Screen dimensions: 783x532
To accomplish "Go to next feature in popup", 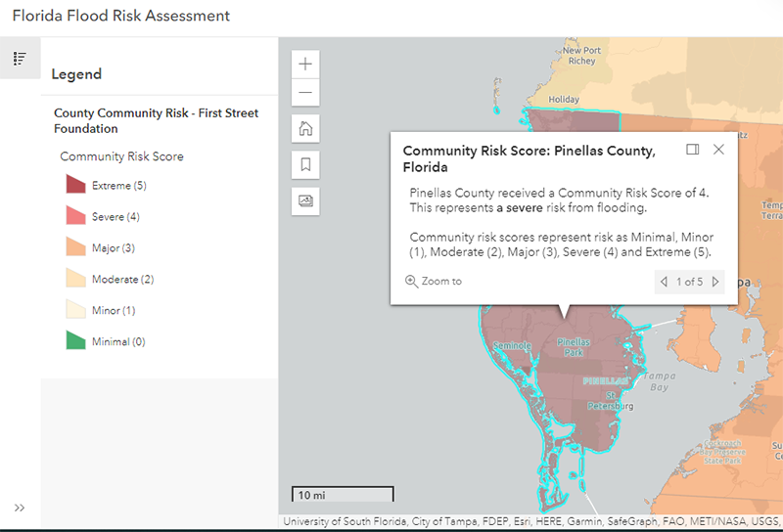I will click(x=715, y=282).
